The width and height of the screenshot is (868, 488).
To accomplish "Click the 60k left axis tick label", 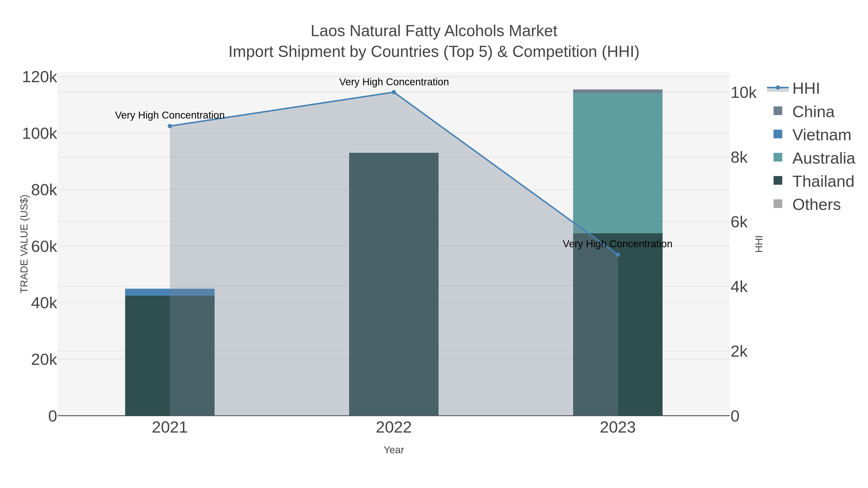I will pyautogui.click(x=44, y=247).
